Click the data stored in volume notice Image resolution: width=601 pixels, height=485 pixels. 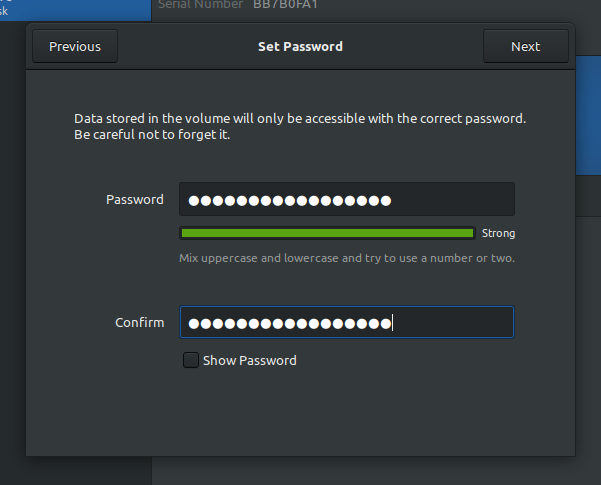pos(300,119)
